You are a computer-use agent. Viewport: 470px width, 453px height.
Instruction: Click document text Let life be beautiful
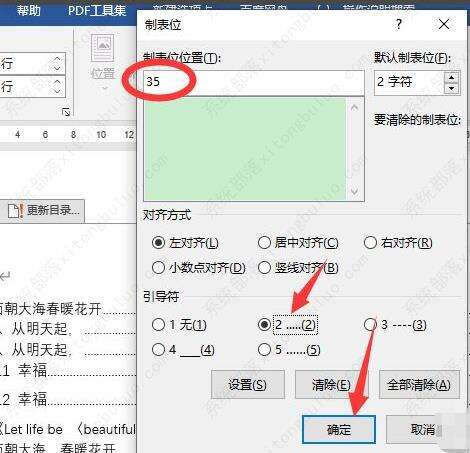[x=69, y=429]
